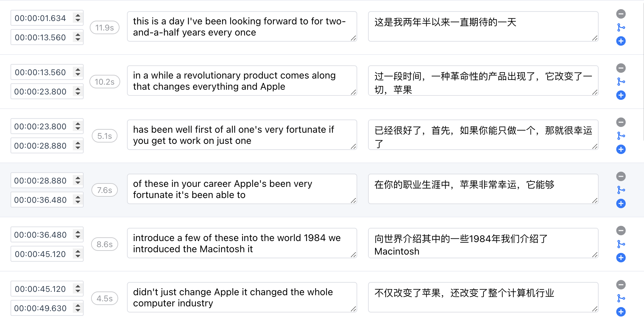Click the 4.5s duration badge
The image size is (644, 325).
(x=104, y=298)
